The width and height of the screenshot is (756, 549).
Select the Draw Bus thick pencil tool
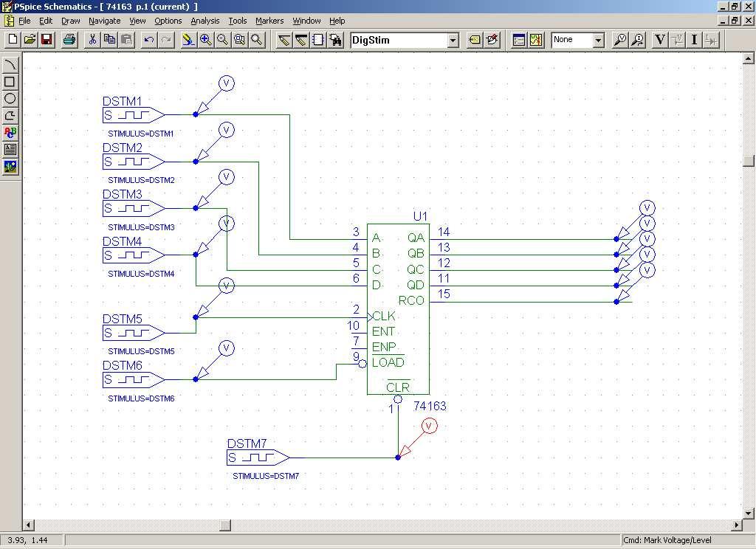[x=301, y=40]
